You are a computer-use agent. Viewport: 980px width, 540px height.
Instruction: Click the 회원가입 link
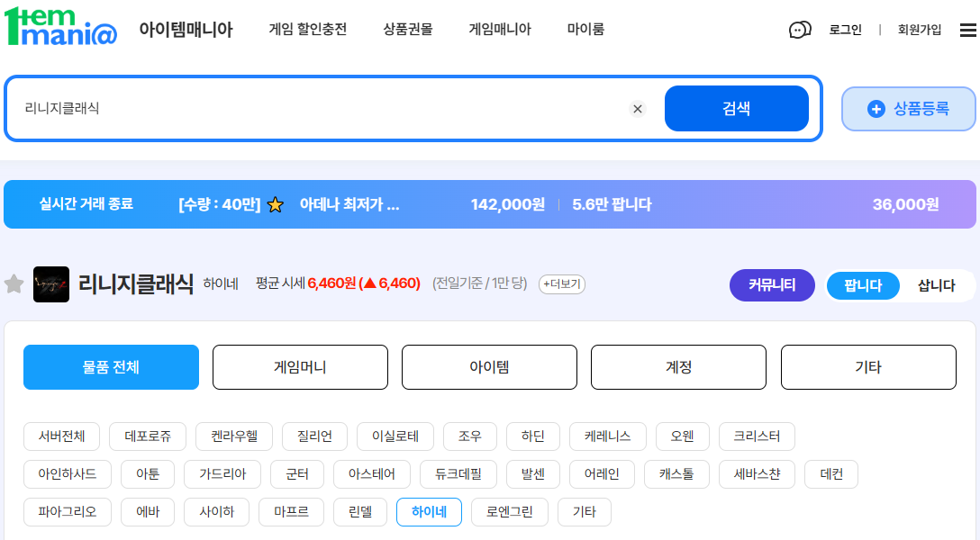pyautogui.click(x=920, y=30)
